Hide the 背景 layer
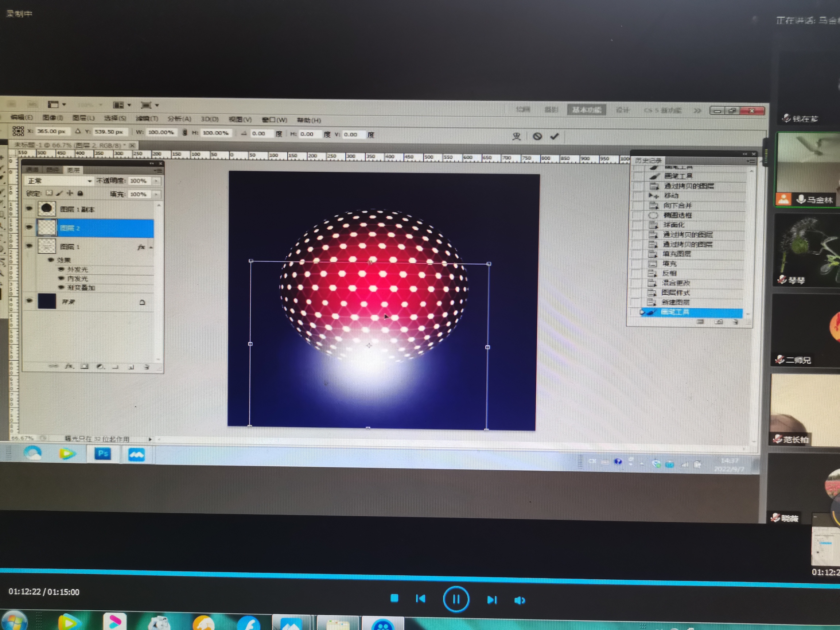Screen dimensions: 840x630 click(29, 301)
